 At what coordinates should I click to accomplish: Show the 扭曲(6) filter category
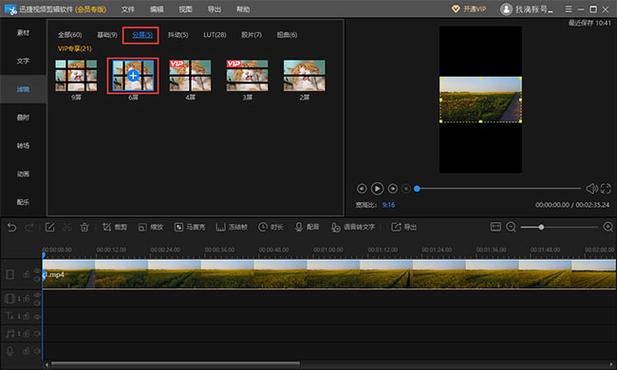(x=287, y=35)
